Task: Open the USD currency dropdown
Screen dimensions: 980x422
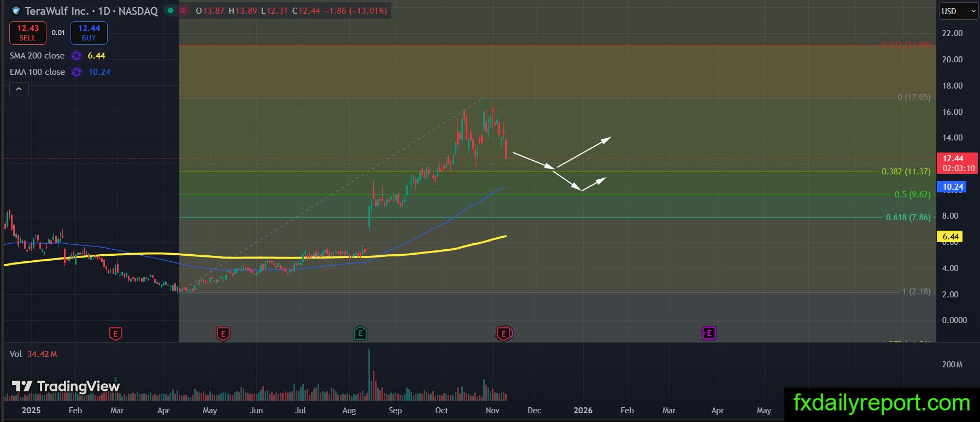Action: [x=959, y=11]
